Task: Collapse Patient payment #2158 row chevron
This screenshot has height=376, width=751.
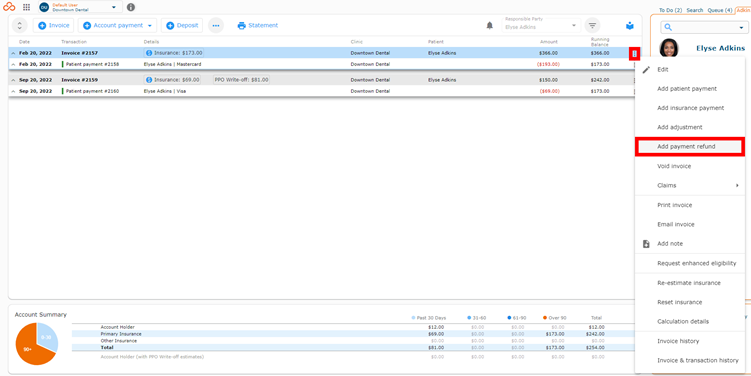Action: coord(13,64)
